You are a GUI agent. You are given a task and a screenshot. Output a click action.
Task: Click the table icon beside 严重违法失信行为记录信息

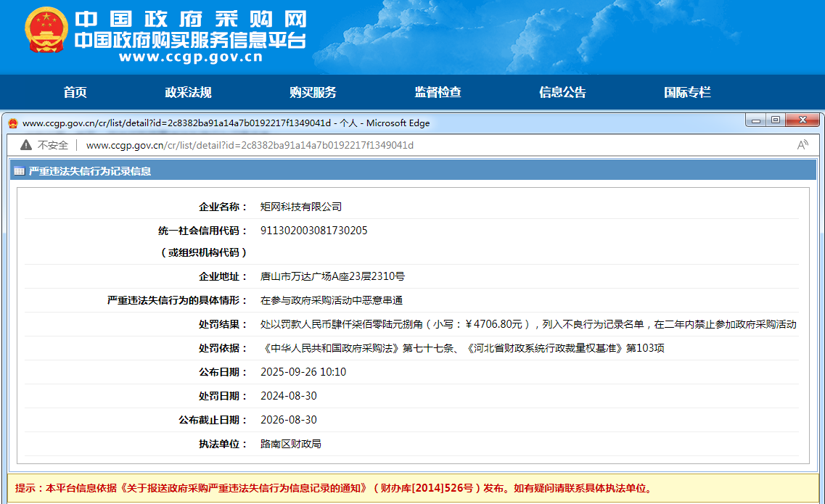coord(20,171)
